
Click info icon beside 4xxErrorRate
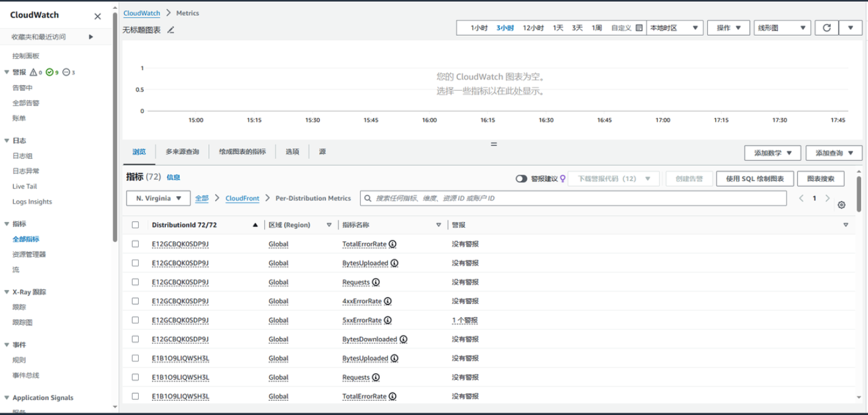click(388, 301)
